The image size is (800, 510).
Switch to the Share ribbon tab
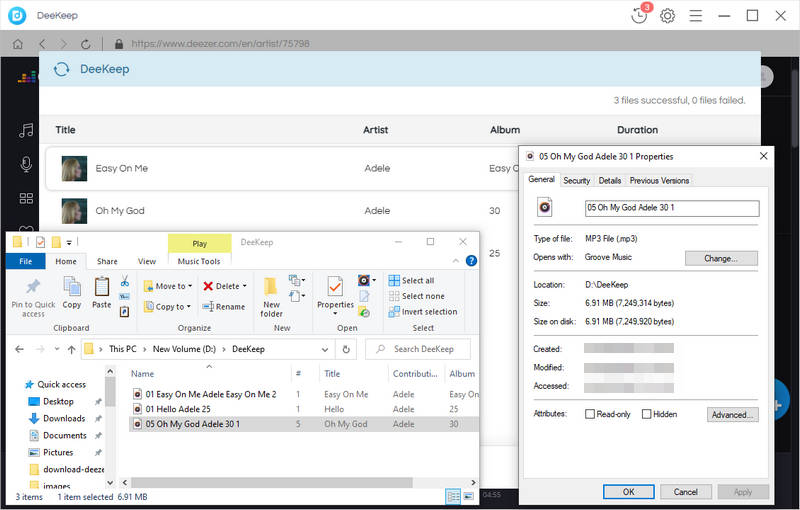pyautogui.click(x=107, y=261)
